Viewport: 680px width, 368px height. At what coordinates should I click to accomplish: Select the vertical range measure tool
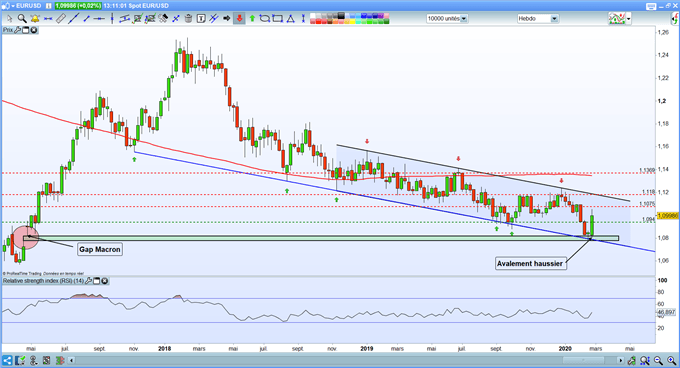coord(303,19)
